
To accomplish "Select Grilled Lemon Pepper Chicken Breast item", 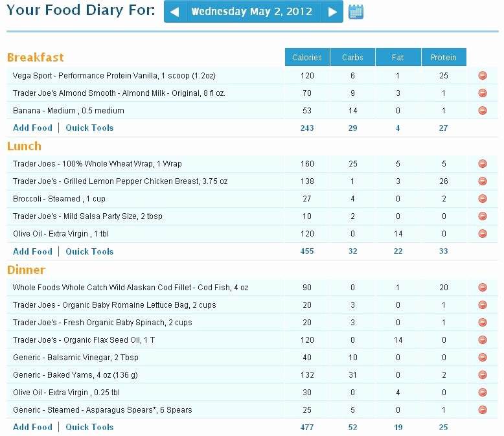I will click(x=120, y=181).
